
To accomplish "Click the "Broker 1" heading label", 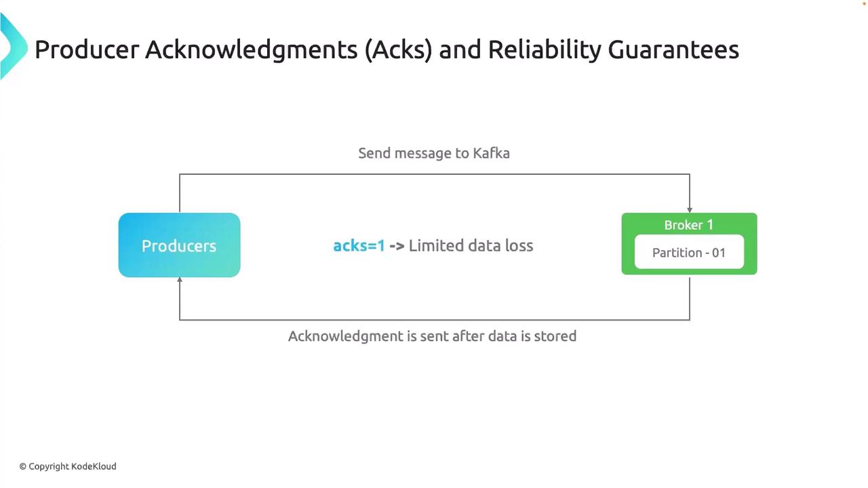I will [688, 225].
